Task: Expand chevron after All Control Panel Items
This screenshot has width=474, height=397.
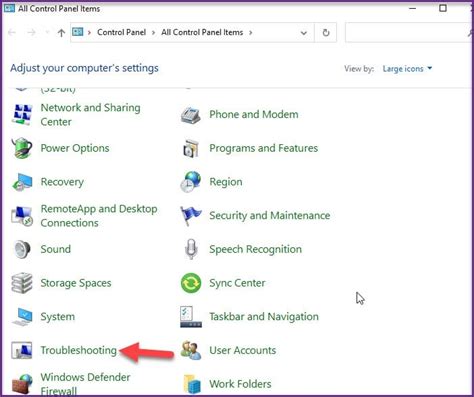Action: pos(251,32)
